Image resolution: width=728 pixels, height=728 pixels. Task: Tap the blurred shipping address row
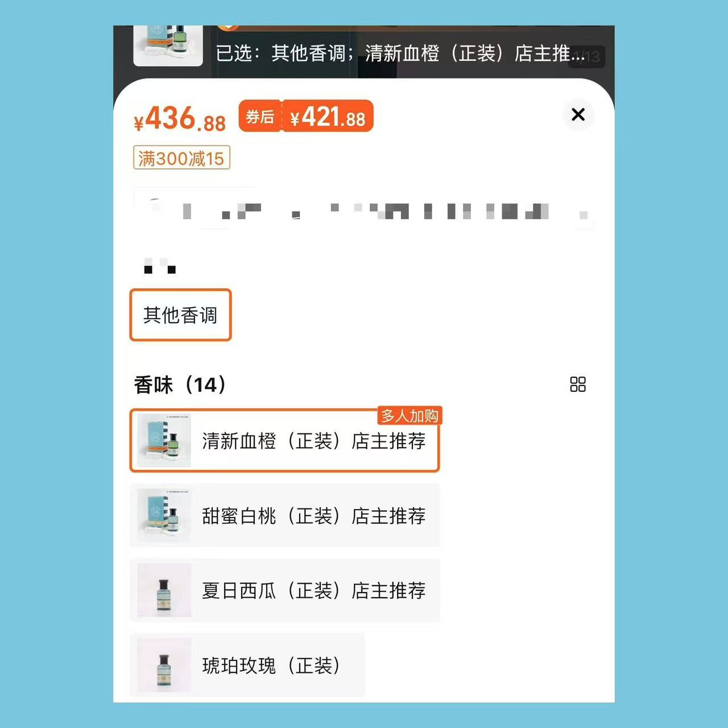pyautogui.click(x=364, y=208)
